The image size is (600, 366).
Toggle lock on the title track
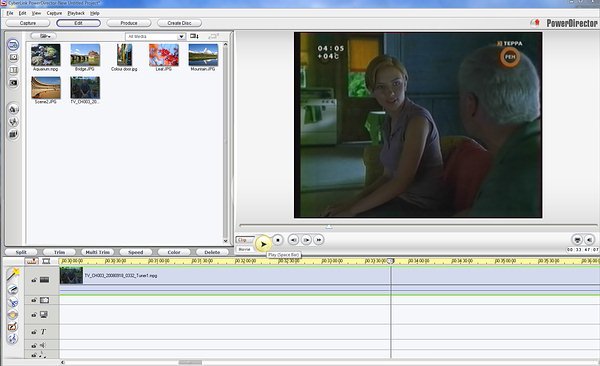point(34,332)
